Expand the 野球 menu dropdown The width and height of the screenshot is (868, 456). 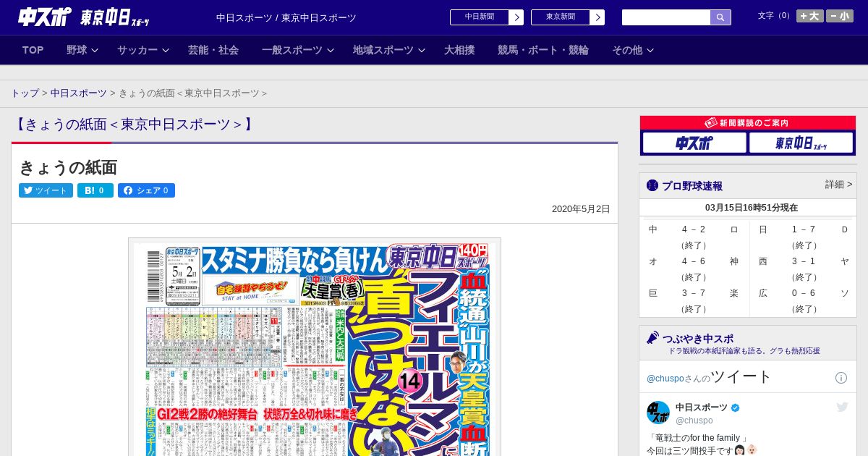(x=84, y=50)
